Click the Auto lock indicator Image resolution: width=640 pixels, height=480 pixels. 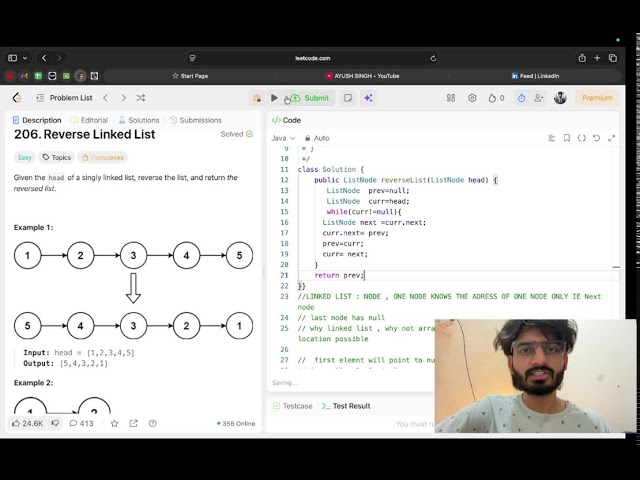point(317,138)
